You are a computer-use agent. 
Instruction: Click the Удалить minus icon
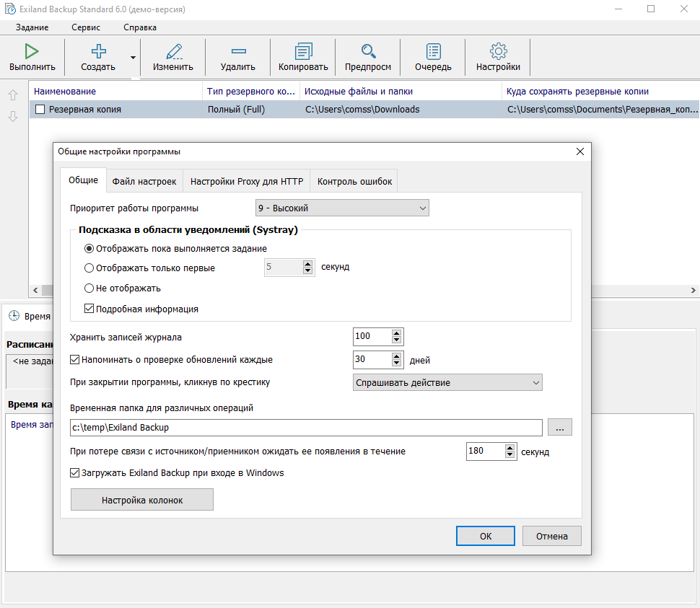tap(238, 51)
